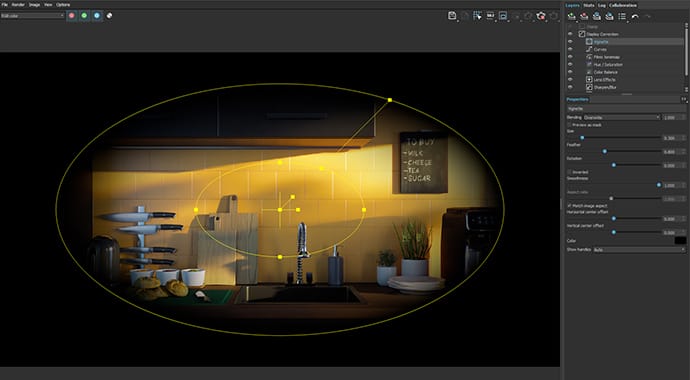Hide the Vignette layer via eye icon
Image resolution: width=690 pixels, height=380 pixels.
(570, 41)
